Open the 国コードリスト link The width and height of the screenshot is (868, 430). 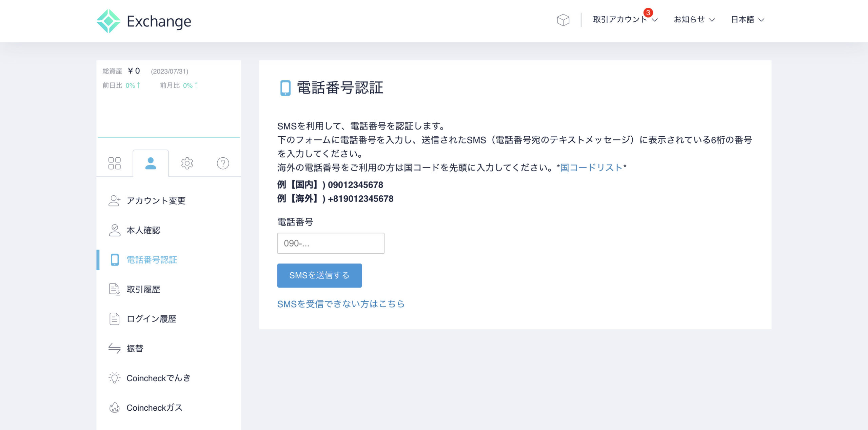pos(591,168)
